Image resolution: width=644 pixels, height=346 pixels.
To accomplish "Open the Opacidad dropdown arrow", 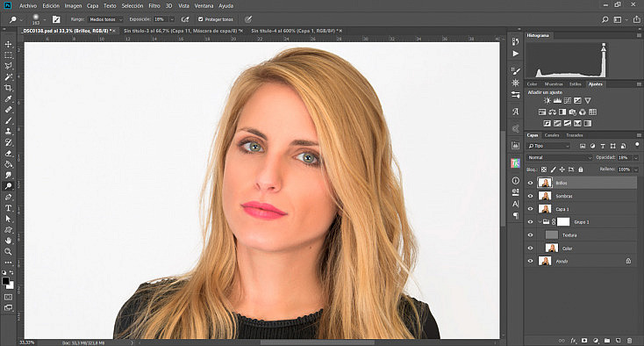I will click(636, 157).
